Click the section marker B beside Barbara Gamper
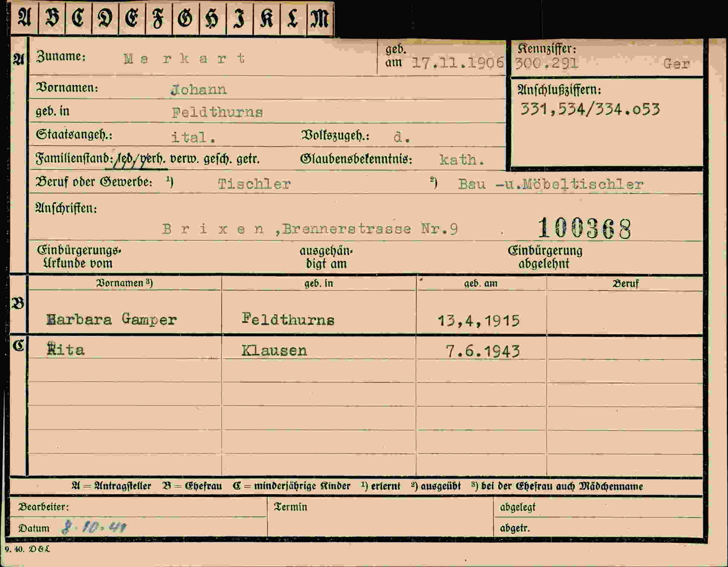This screenshot has width=728, height=567. pos(18,303)
